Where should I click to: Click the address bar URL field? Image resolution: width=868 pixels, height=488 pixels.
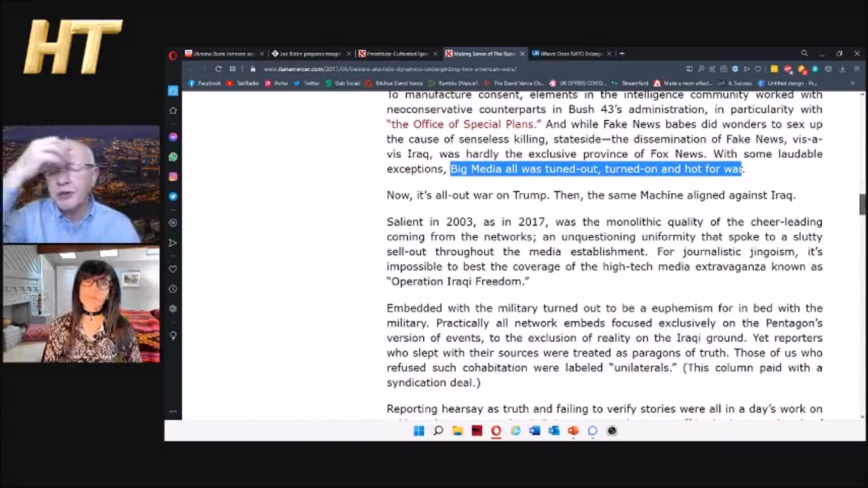tap(468, 68)
